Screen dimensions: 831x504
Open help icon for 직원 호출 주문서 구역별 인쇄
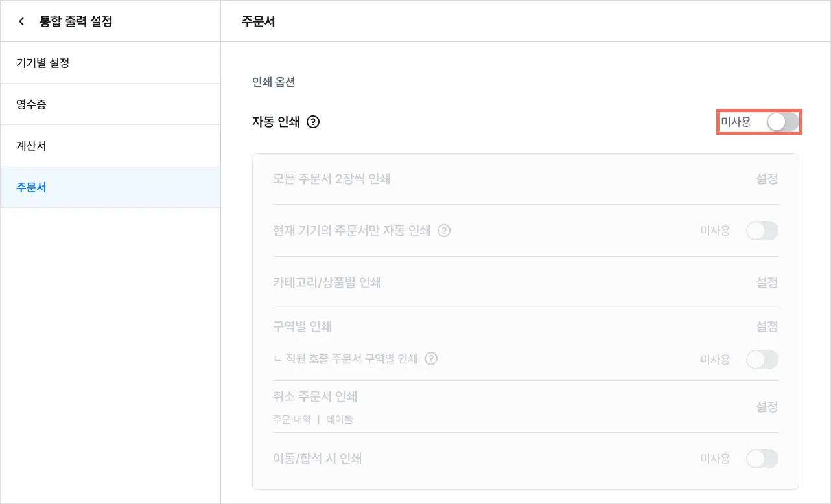(431, 359)
